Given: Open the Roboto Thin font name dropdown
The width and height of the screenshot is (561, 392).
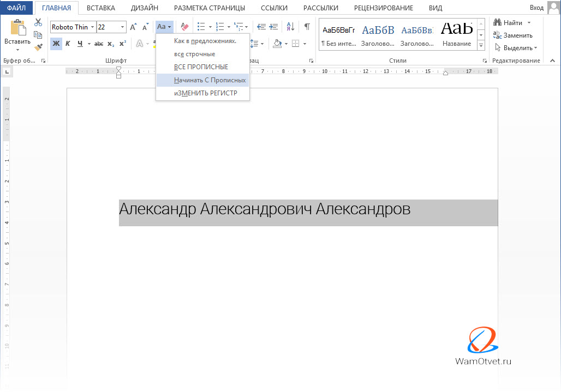Looking at the screenshot, I should [92, 27].
